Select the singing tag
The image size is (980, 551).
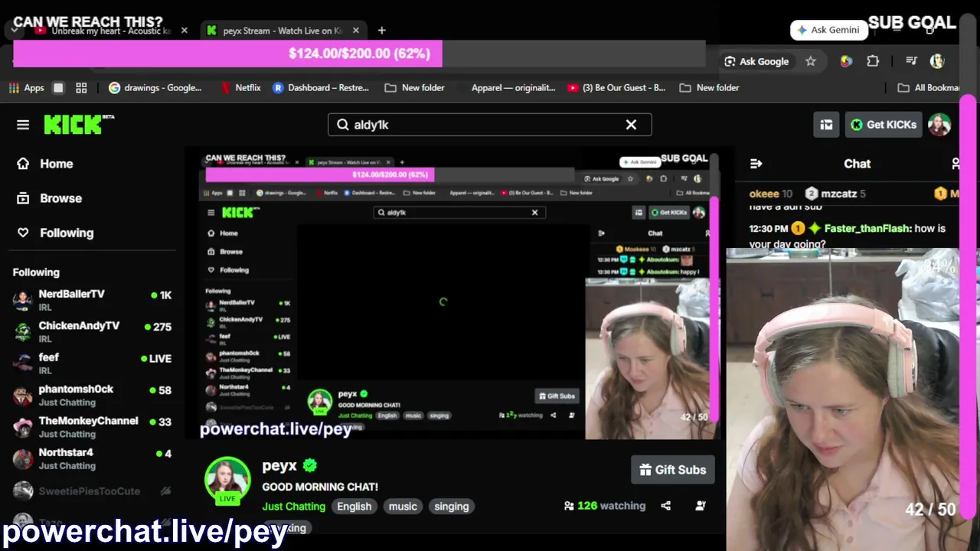(452, 507)
